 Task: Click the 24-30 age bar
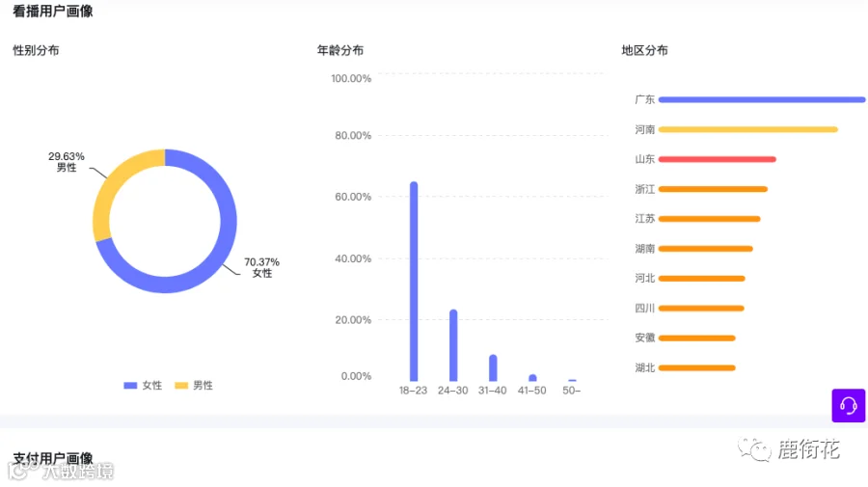tap(453, 345)
